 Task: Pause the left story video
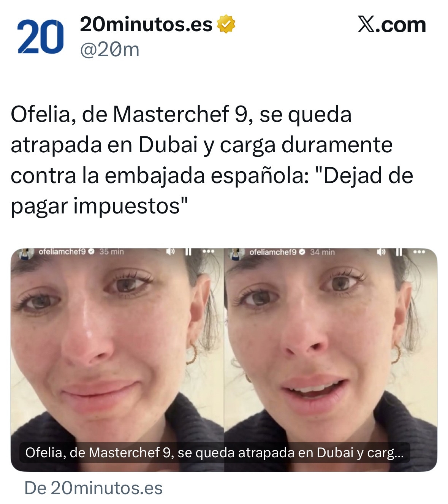coord(188,252)
